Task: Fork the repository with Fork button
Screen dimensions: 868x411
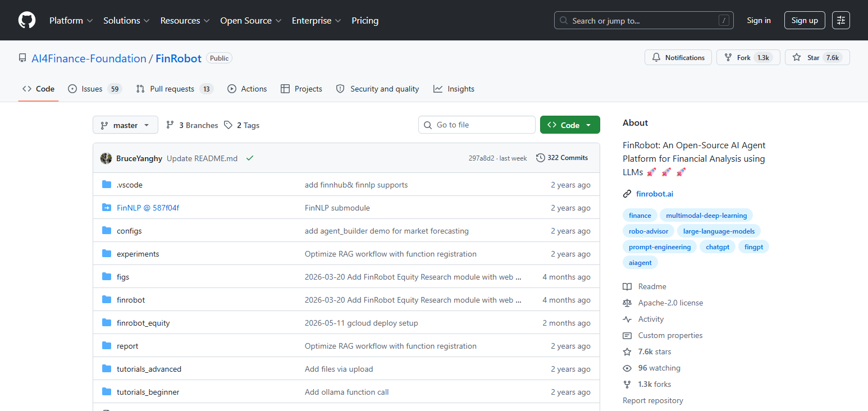Action: click(748, 57)
